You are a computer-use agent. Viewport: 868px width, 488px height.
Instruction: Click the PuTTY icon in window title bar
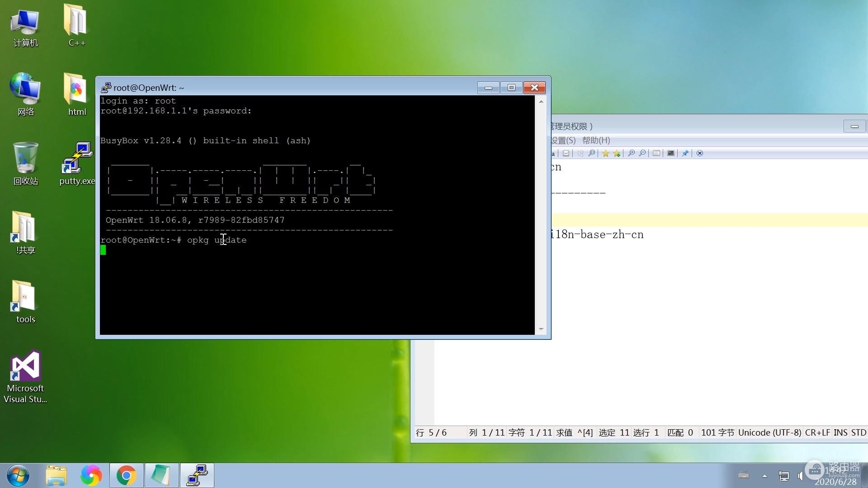click(106, 88)
